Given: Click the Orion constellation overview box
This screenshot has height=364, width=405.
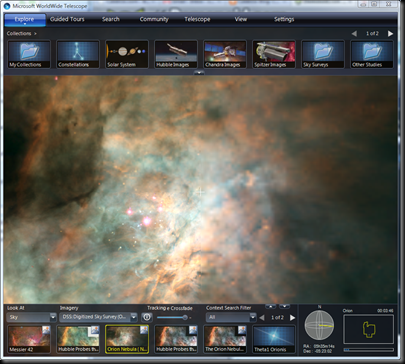Looking at the screenshot, I should coord(368,329).
